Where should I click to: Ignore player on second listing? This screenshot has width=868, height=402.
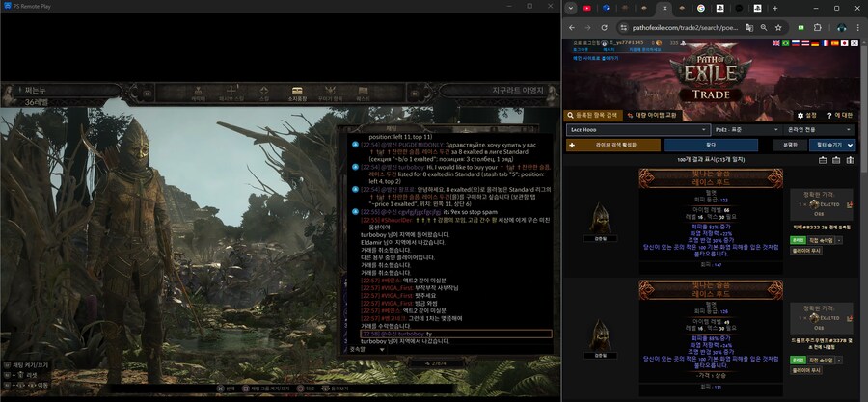click(806, 369)
